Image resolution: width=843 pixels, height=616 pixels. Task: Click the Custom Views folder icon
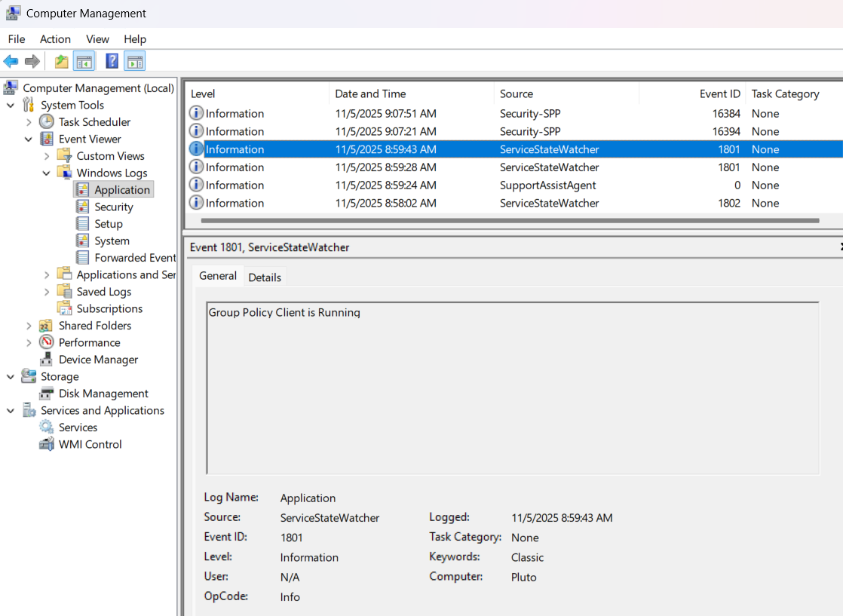pos(65,156)
